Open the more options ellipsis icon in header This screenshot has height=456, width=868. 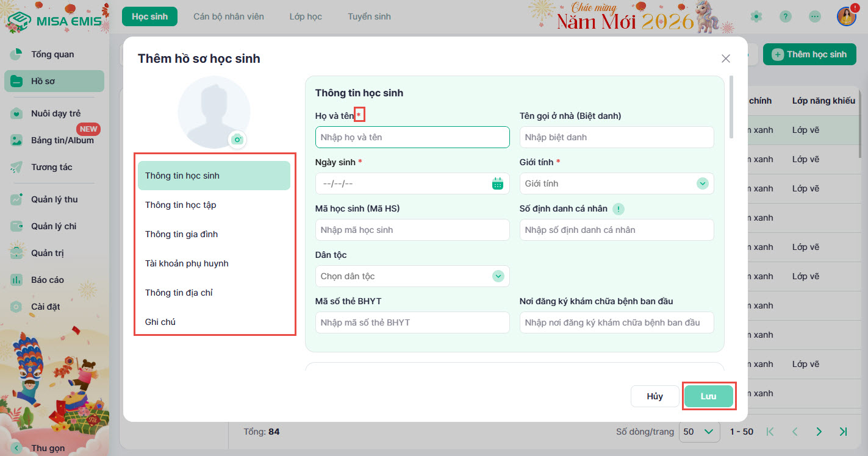pyautogui.click(x=815, y=16)
